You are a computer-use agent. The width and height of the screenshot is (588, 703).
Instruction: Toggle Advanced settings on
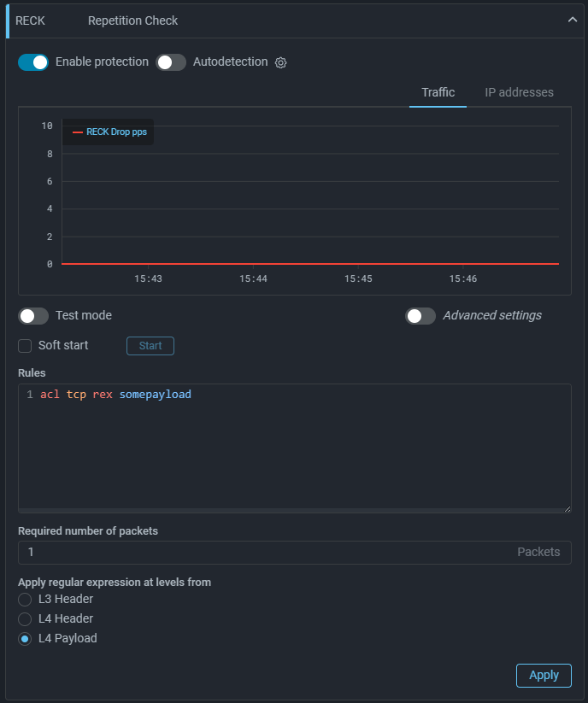pyautogui.click(x=420, y=316)
